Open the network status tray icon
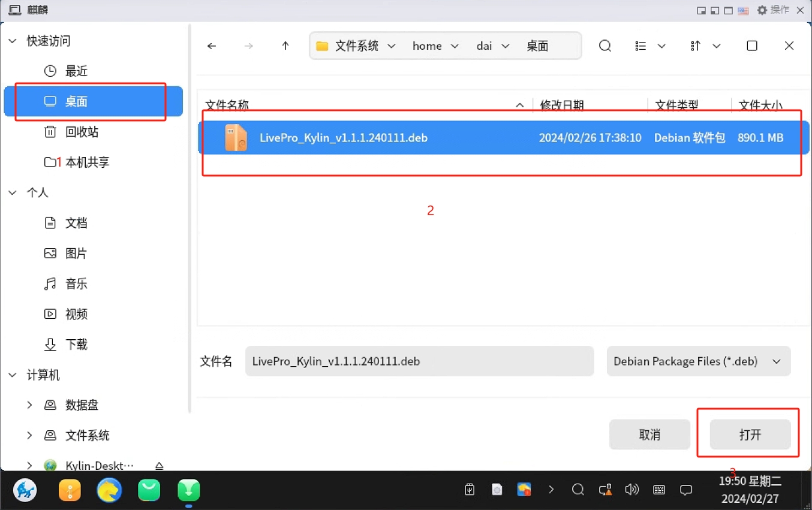Viewport: 812px width, 510px height. click(606, 490)
